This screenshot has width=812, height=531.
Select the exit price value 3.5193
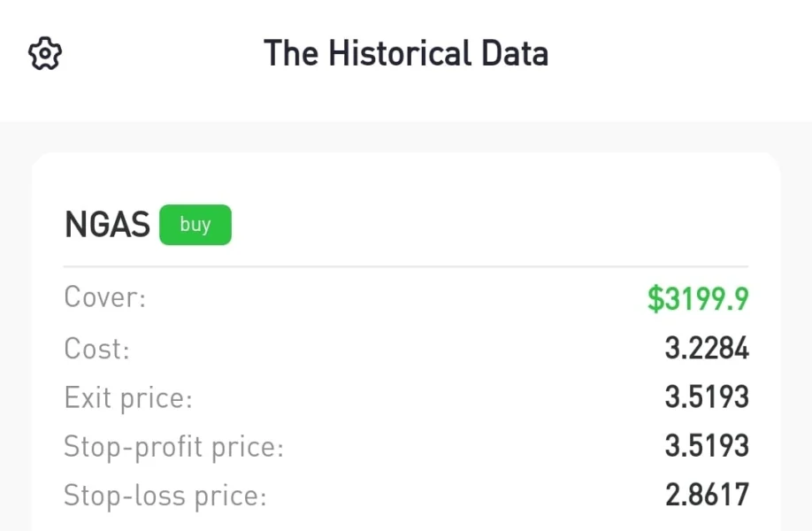pos(707,398)
